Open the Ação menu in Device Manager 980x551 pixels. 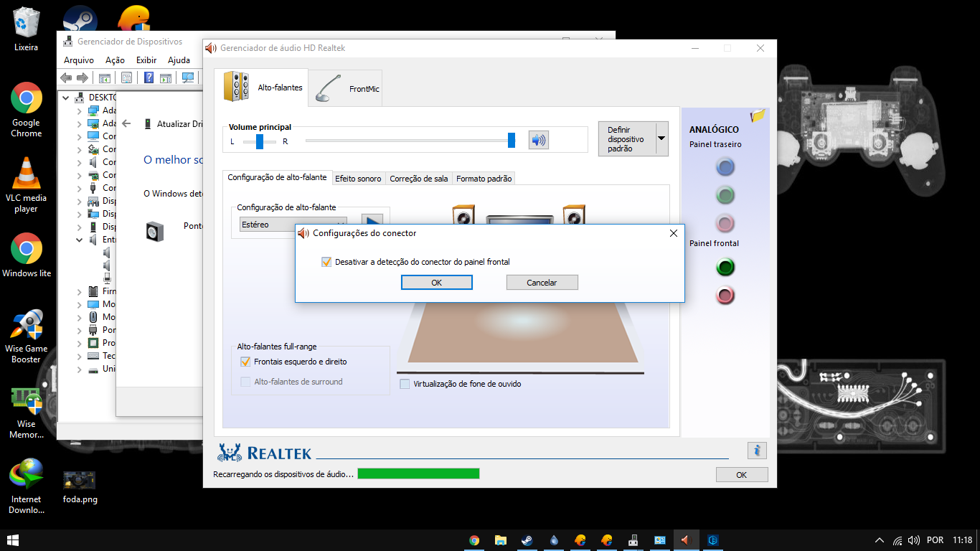click(x=115, y=60)
